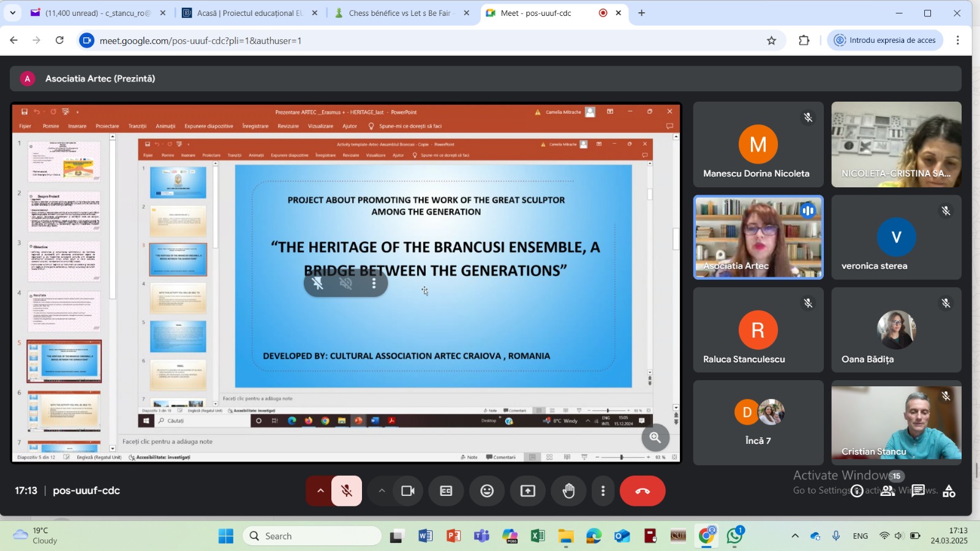Screen dimensions: 980x551
Task: Switch to the Acasă Proiectul educațional tab
Action: tap(249, 13)
